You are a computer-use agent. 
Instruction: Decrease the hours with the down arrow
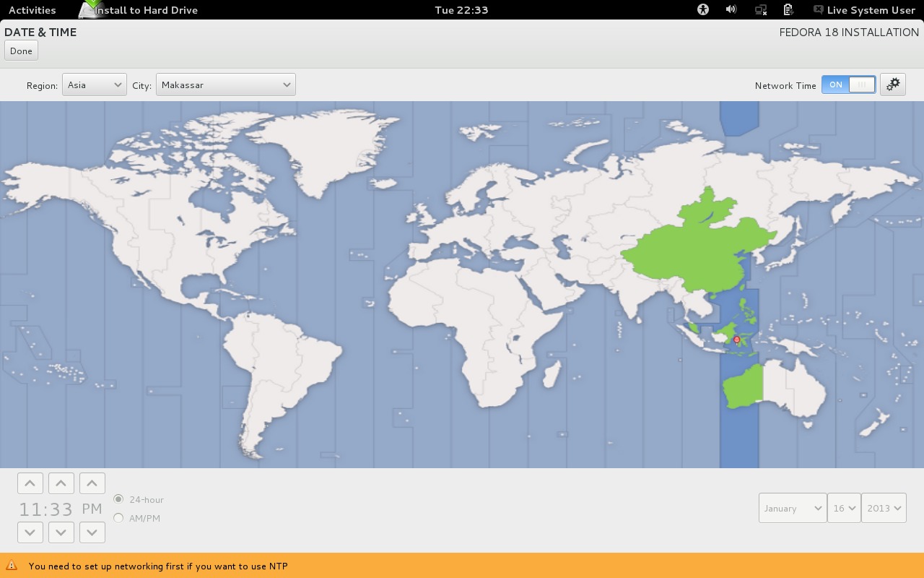[x=30, y=532]
